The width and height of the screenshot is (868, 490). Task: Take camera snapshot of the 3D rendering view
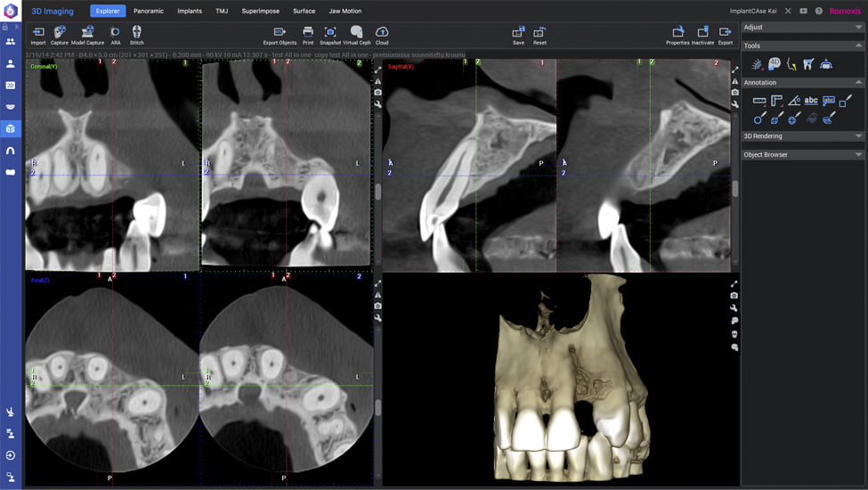(734, 295)
